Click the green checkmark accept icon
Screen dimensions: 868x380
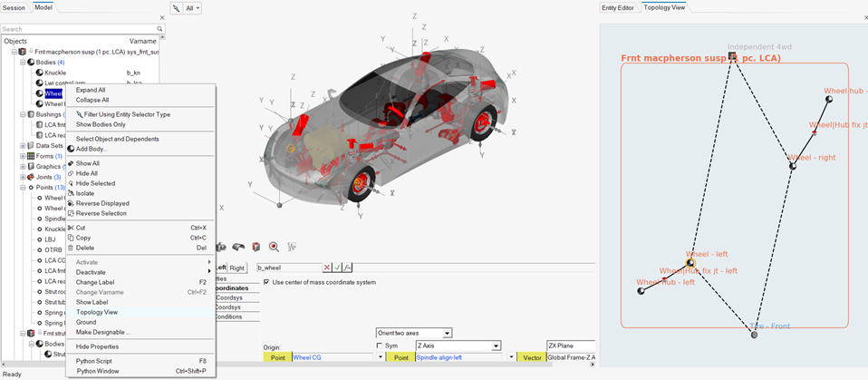[337, 268]
